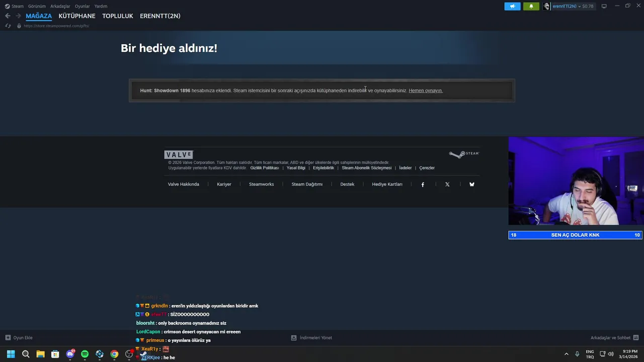644x362 pixels.
Task: Switch ENG TRQ input language
Action: tap(590, 354)
